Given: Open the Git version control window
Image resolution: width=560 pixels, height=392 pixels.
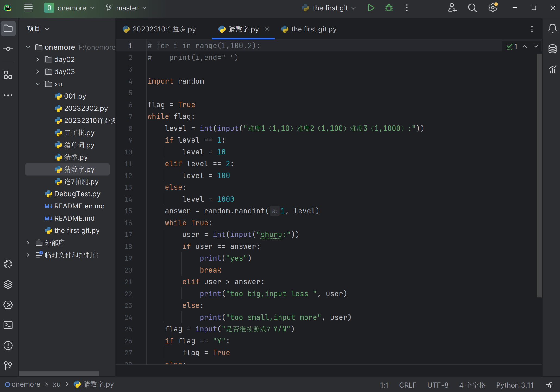Looking at the screenshot, I should click(x=8, y=366).
